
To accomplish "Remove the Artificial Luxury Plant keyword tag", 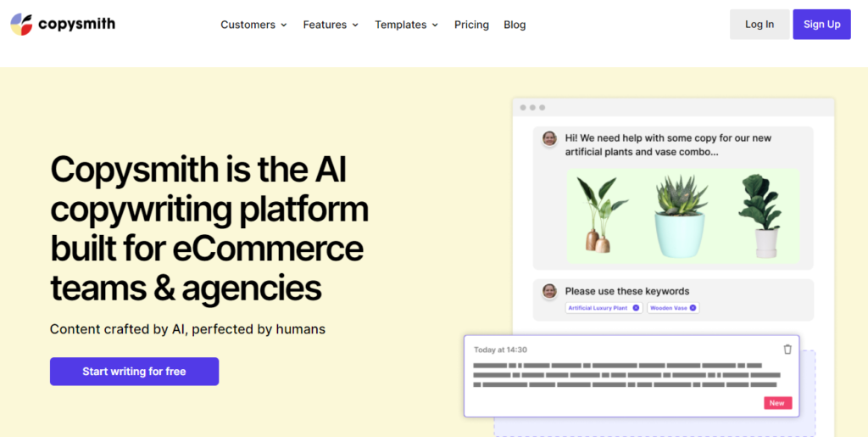I will pos(636,308).
